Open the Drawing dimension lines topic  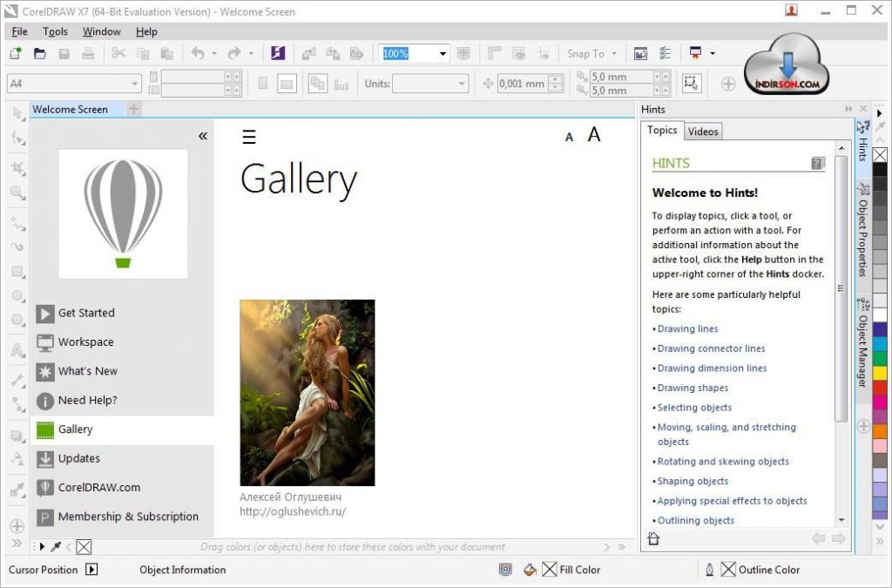(x=713, y=368)
